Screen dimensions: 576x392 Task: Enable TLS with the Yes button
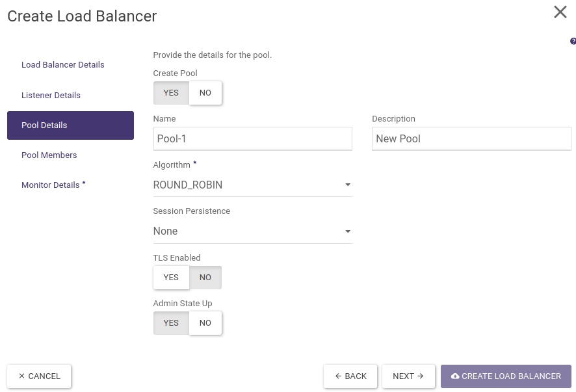[x=171, y=278]
